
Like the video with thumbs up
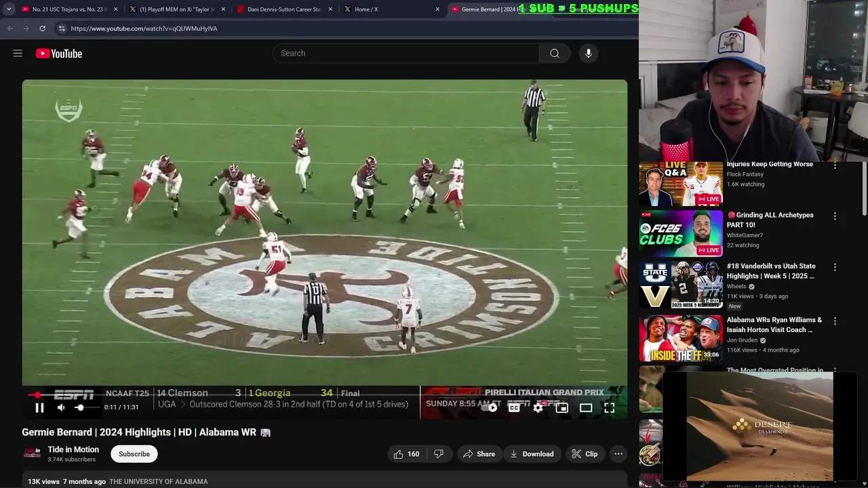pyautogui.click(x=406, y=454)
